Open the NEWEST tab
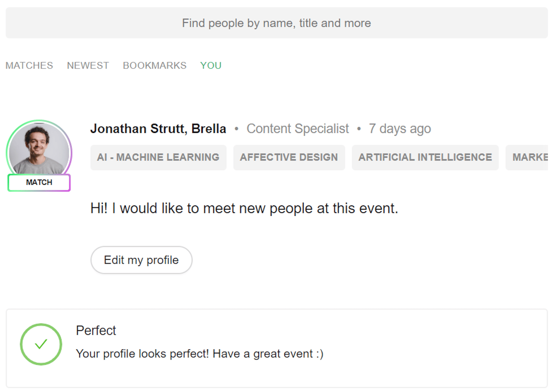 (88, 65)
